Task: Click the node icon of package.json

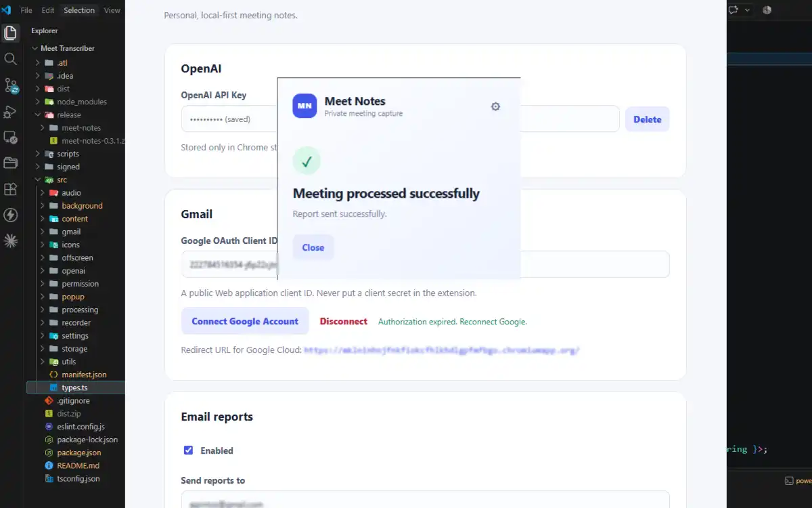Action: (49, 453)
